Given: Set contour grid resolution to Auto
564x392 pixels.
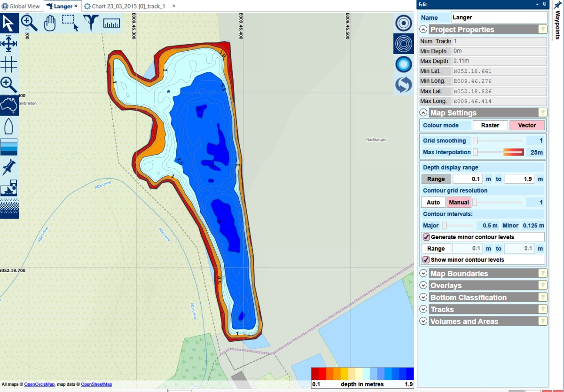Looking at the screenshot, I should coord(433,203).
